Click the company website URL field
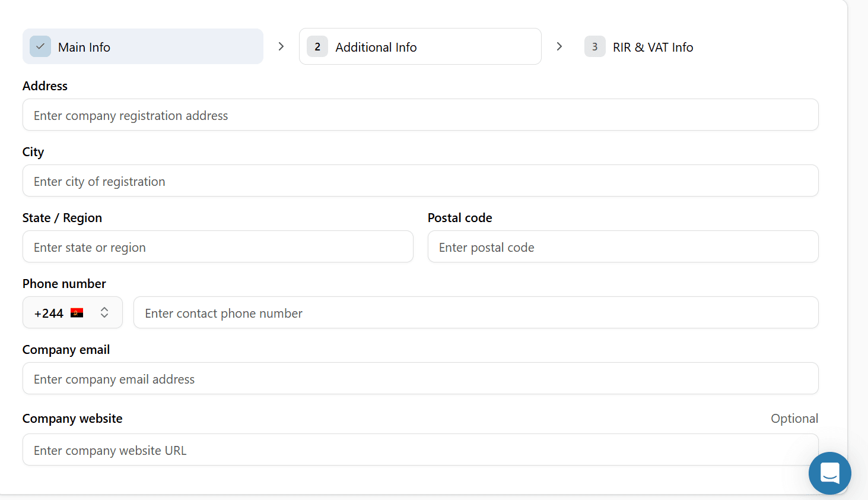This screenshot has width=868, height=500. 421,450
